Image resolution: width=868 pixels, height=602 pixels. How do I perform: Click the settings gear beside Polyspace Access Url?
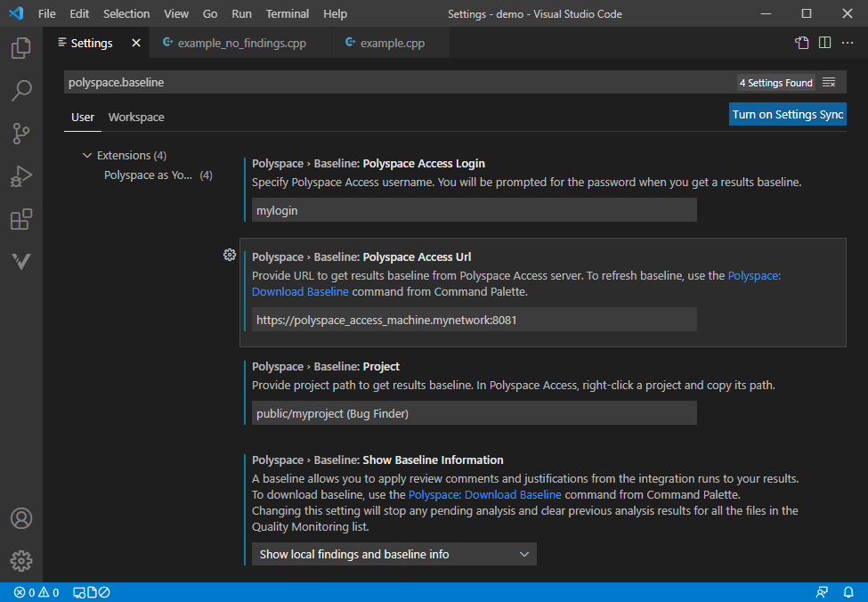[230, 255]
